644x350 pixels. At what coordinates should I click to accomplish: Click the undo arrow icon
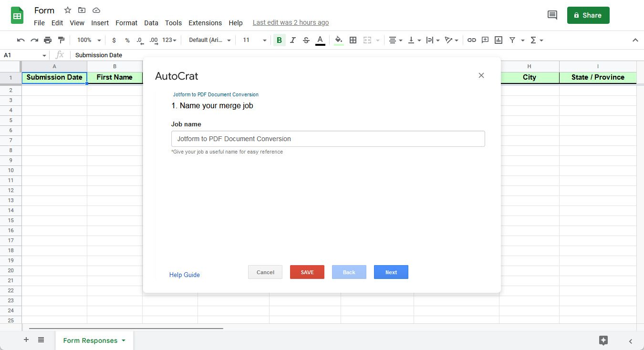coord(21,40)
